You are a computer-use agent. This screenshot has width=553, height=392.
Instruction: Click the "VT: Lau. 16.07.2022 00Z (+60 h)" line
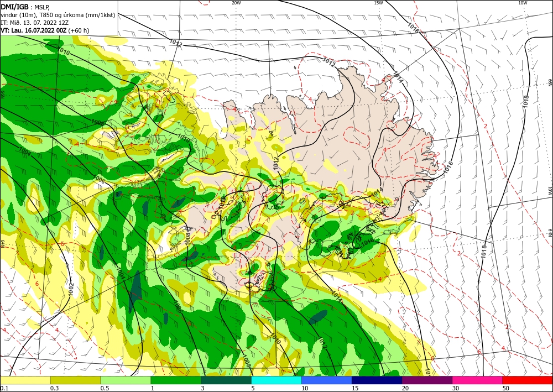click(45, 30)
